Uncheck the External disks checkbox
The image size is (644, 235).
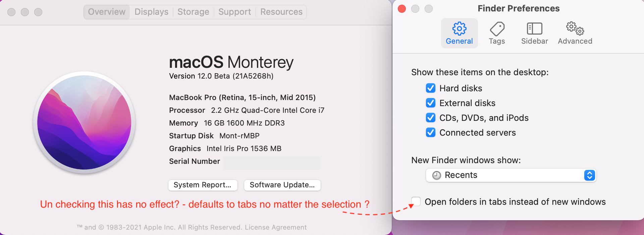coord(431,103)
